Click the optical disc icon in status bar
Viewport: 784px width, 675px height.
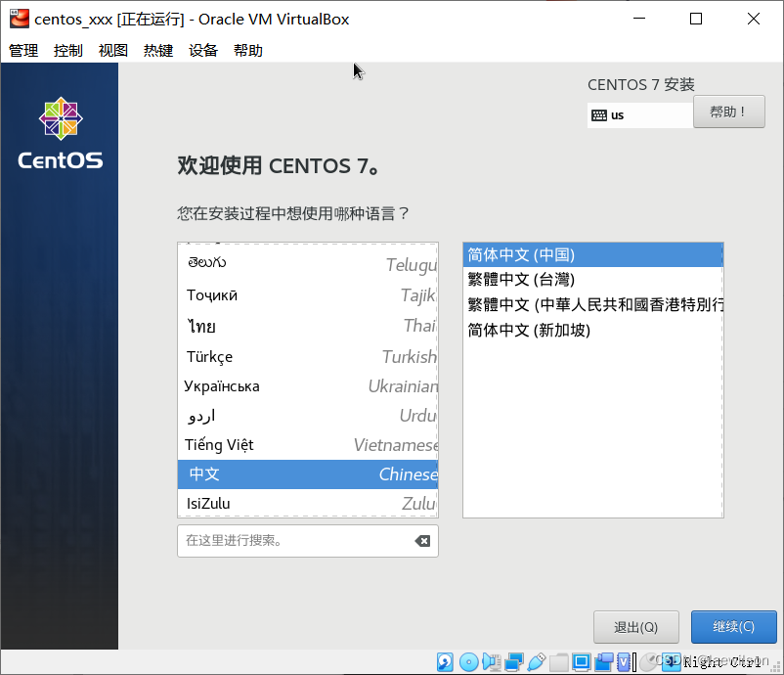[x=469, y=662]
